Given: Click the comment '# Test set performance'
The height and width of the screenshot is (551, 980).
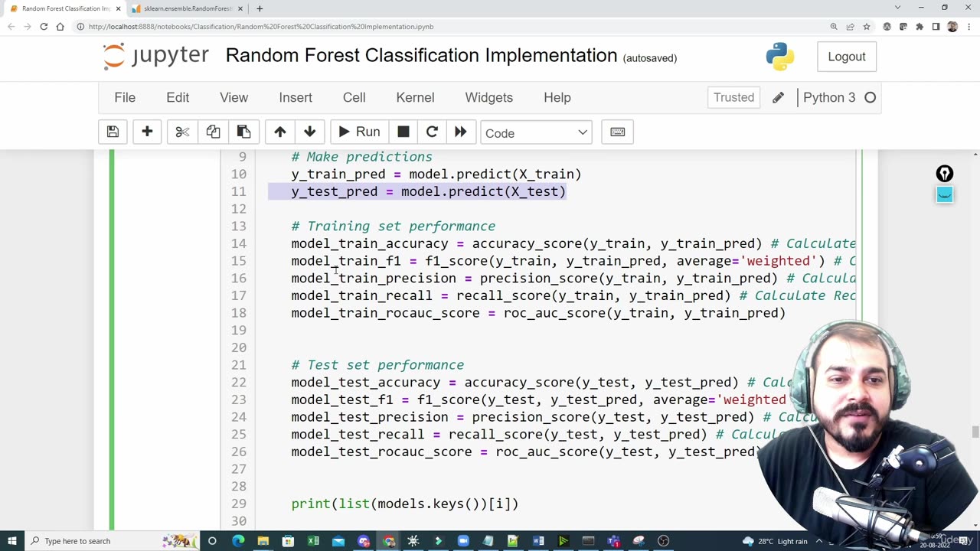Looking at the screenshot, I should (x=377, y=365).
